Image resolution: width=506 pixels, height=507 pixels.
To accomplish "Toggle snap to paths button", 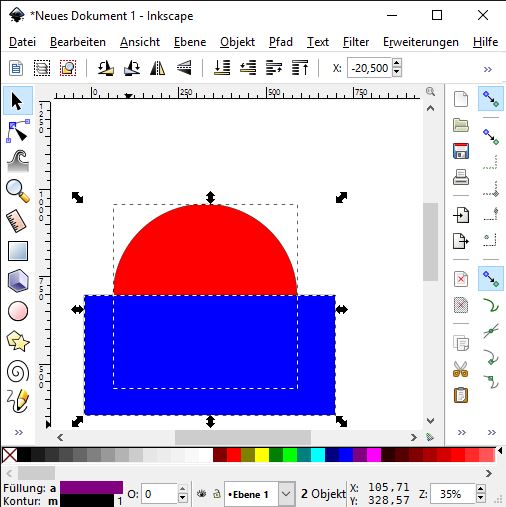I will (x=491, y=305).
